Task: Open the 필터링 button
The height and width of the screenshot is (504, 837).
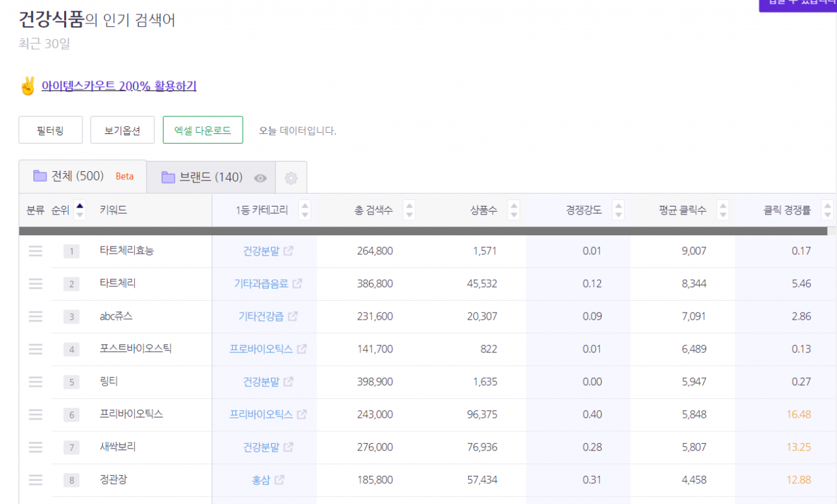Action: 50,130
